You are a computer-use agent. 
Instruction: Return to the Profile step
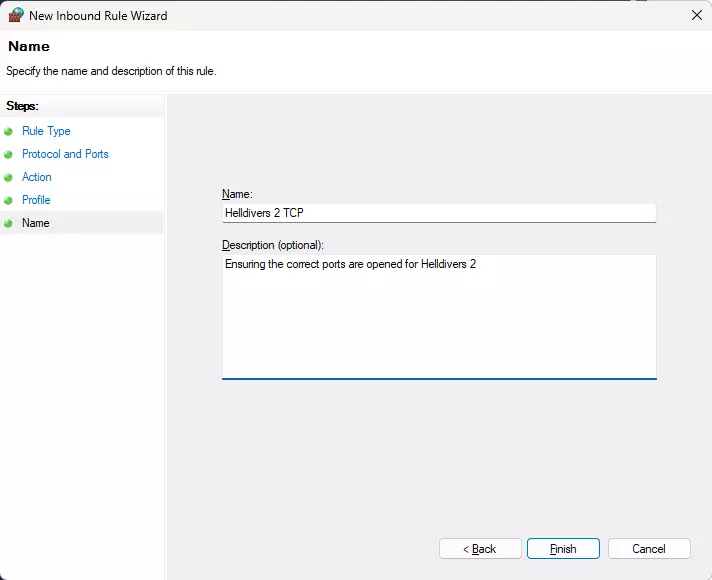click(36, 200)
